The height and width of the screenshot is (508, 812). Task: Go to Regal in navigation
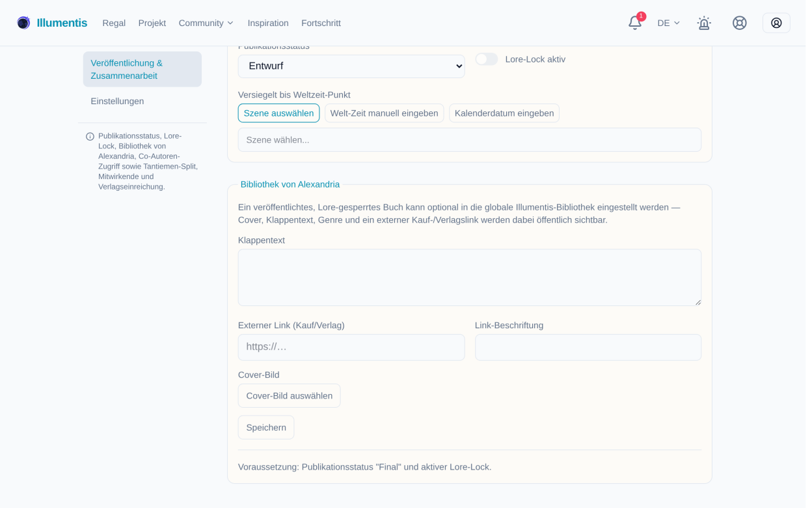point(115,23)
